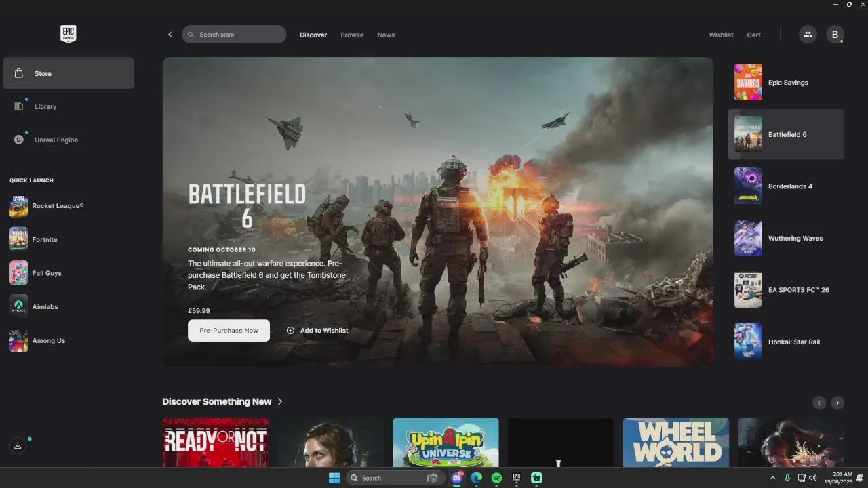Open the Cart page
The height and width of the screenshot is (488, 868).
point(753,35)
